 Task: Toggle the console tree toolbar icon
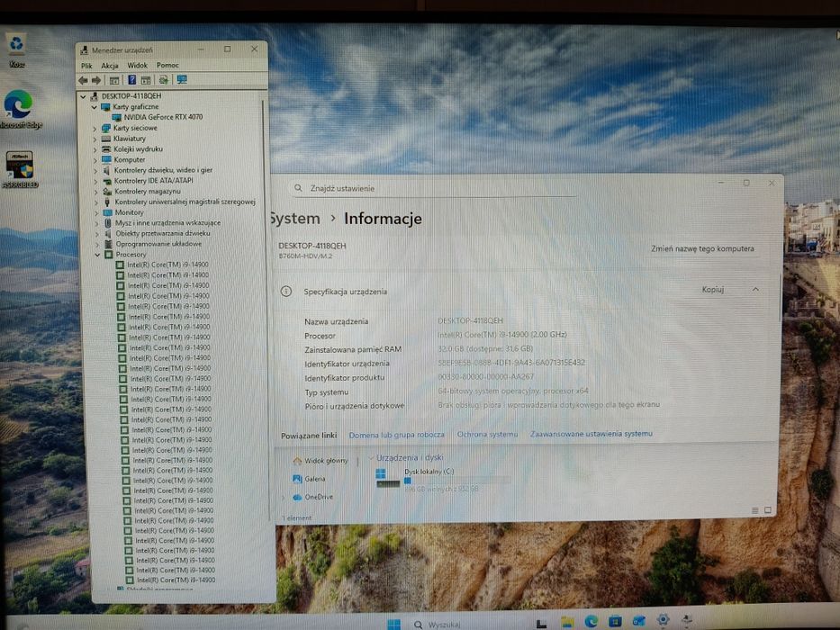(x=114, y=80)
